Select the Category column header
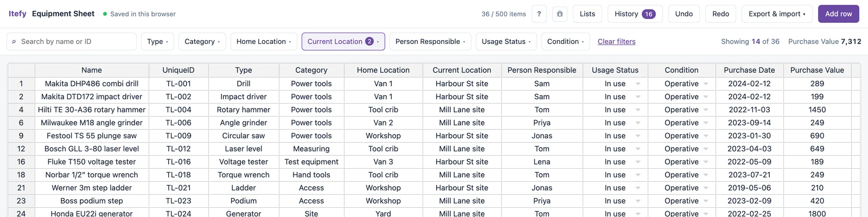 [x=311, y=70]
